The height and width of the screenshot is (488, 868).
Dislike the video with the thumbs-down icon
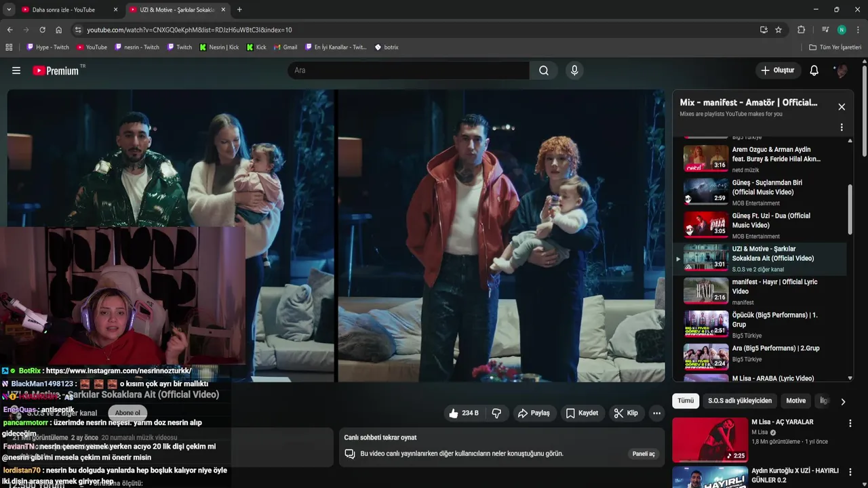tap(496, 413)
